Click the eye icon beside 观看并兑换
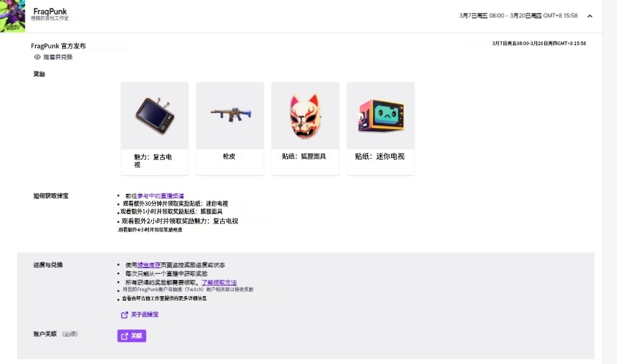The image size is (617, 364). pos(38,57)
